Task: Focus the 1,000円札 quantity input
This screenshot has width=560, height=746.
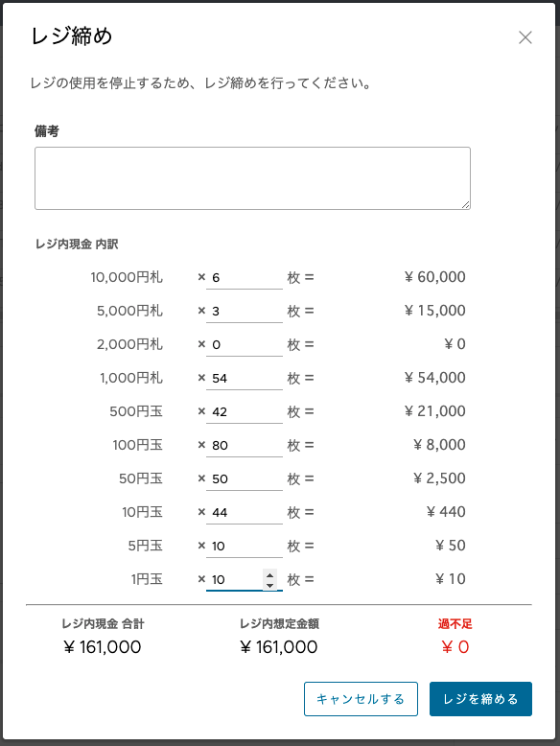Action: (245, 379)
